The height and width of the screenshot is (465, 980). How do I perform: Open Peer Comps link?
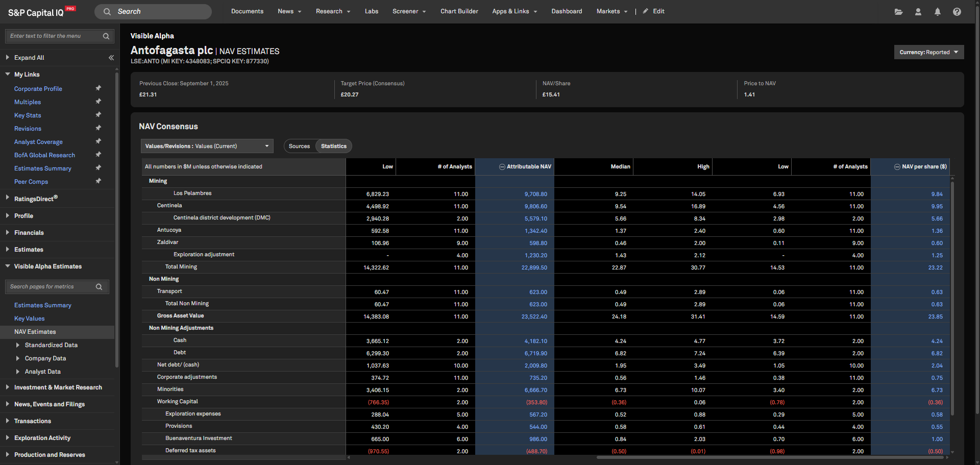click(x=31, y=182)
